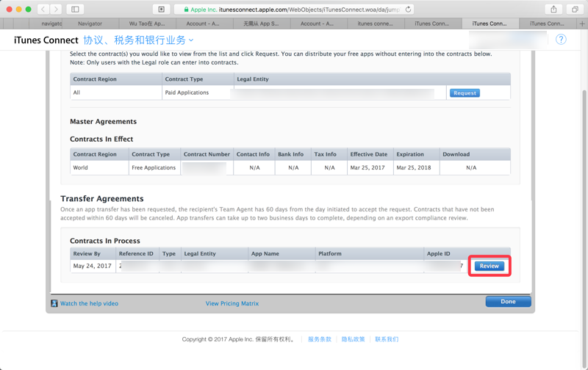Screen dimensions: 588x370
Task: Switch to the Wu Tao在 Ap... tab
Action: click(x=147, y=23)
